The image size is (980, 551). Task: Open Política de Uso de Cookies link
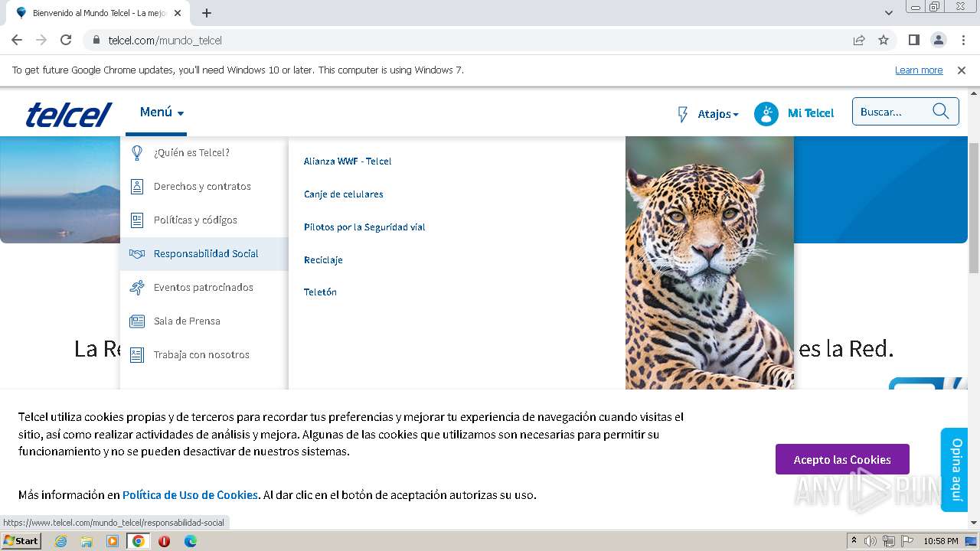tap(190, 495)
